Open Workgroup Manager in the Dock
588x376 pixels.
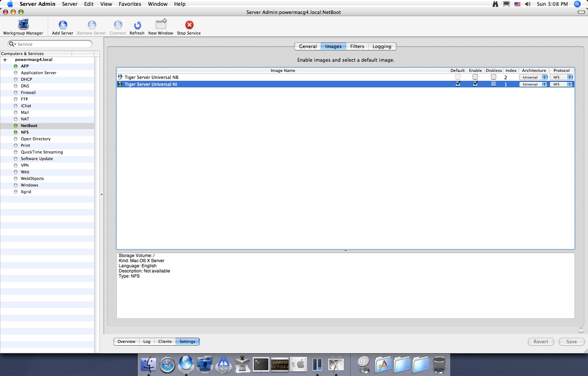tap(205, 365)
